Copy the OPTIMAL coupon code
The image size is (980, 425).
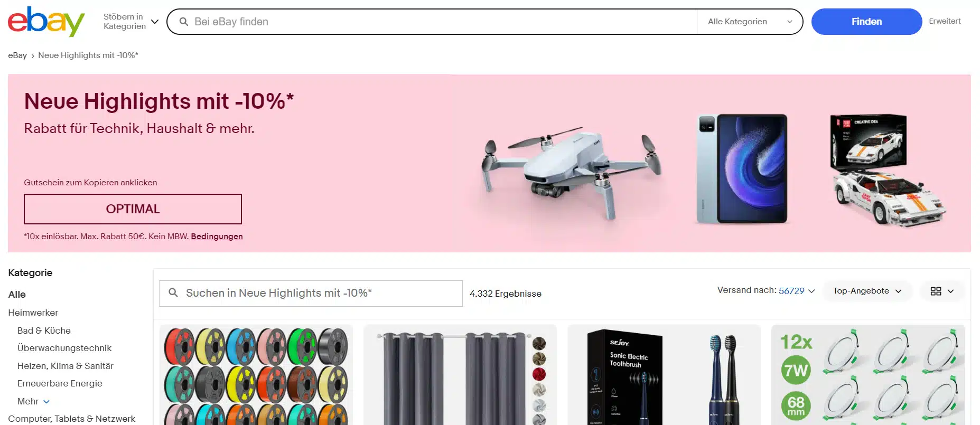[x=133, y=209]
